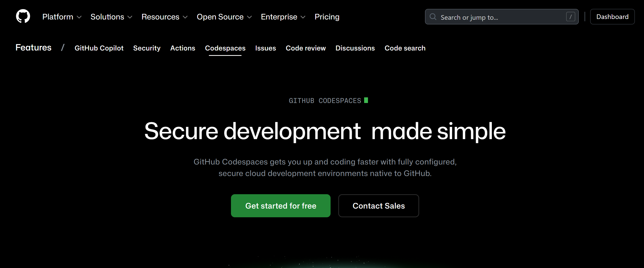
Task: Open the Solutions navigation menu
Action: click(x=111, y=17)
